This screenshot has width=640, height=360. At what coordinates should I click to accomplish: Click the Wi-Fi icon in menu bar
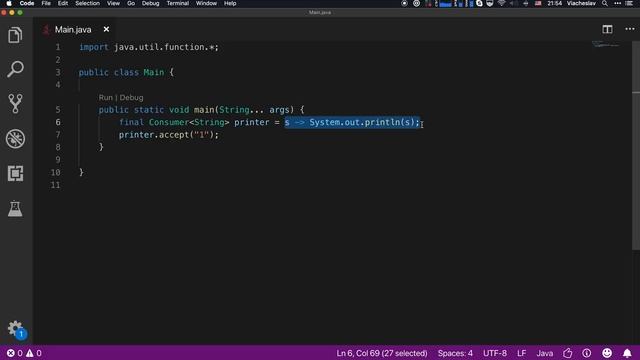(x=501, y=3)
